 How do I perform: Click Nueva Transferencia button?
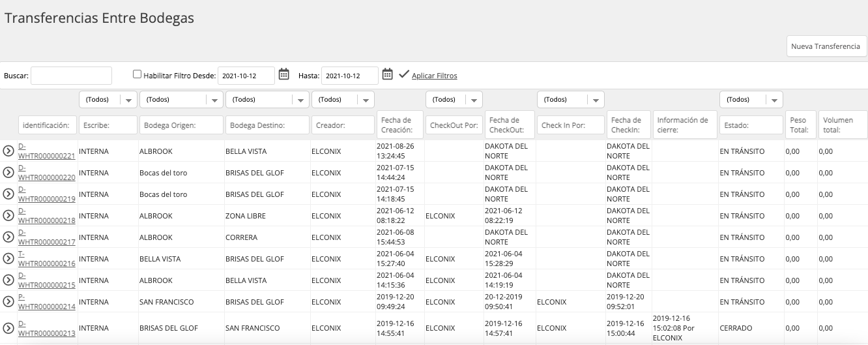coord(826,47)
